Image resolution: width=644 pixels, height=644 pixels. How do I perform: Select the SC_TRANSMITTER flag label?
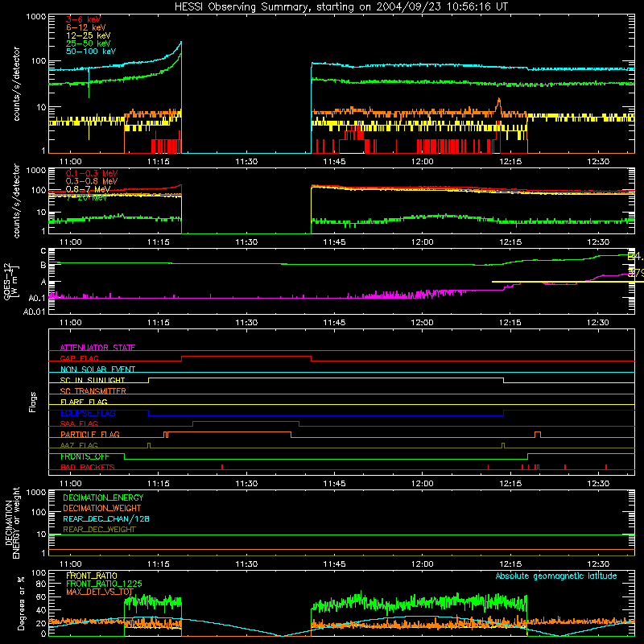[x=93, y=390]
